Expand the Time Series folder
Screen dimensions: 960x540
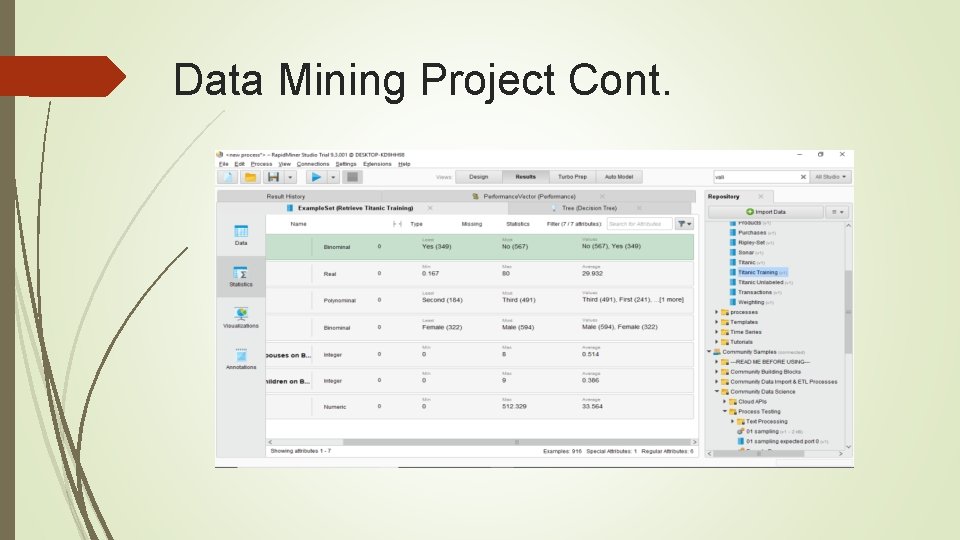tap(716, 332)
